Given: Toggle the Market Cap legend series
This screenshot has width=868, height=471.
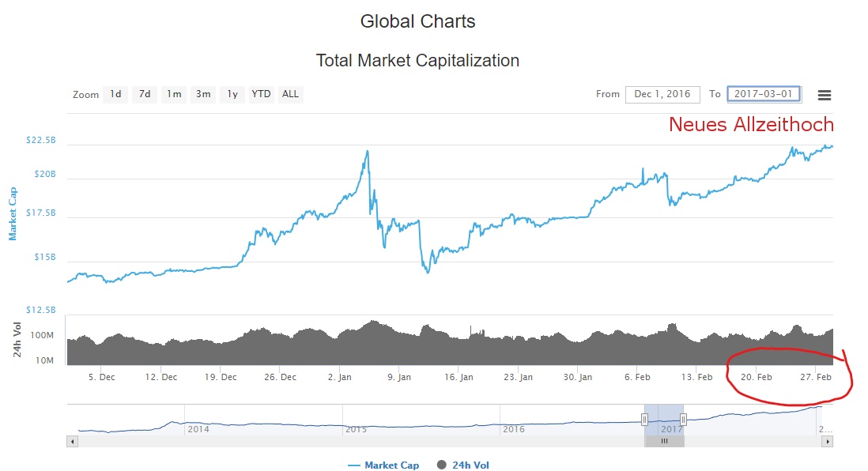Looking at the screenshot, I should pyautogui.click(x=384, y=465).
